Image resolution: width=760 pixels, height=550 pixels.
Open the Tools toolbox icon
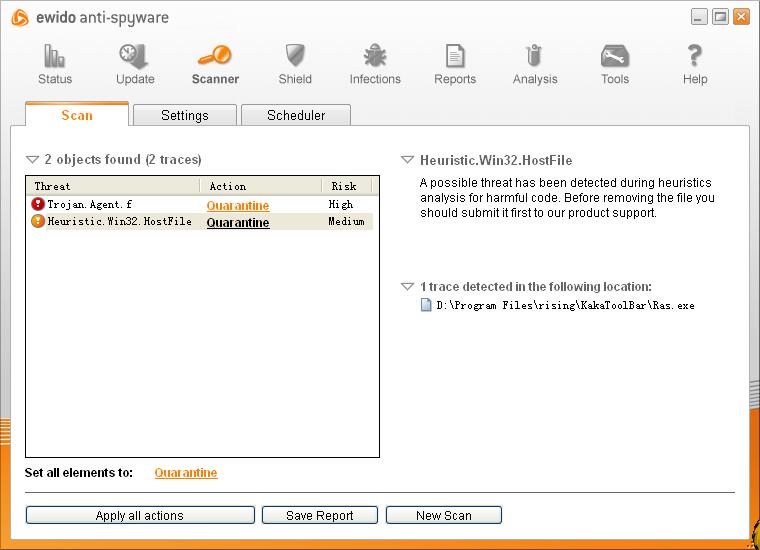[615, 56]
